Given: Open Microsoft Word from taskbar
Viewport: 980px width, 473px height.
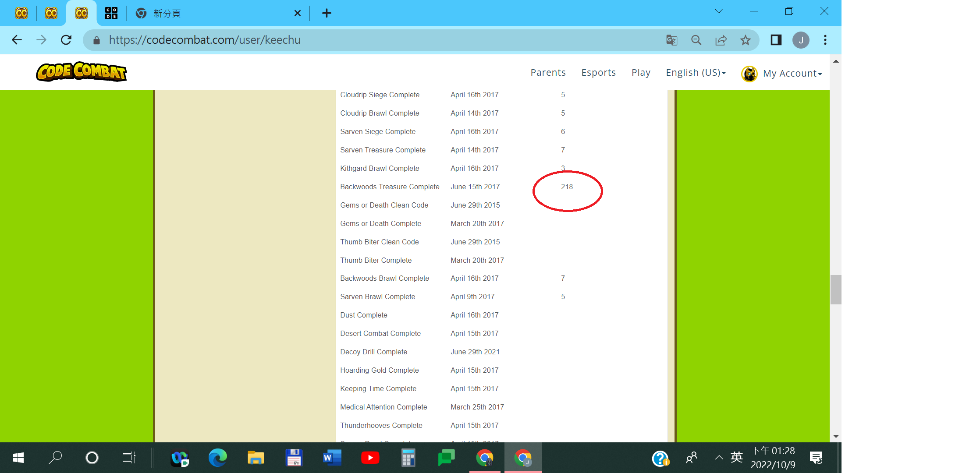Looking at the screenshot, I should coord(332,458).
